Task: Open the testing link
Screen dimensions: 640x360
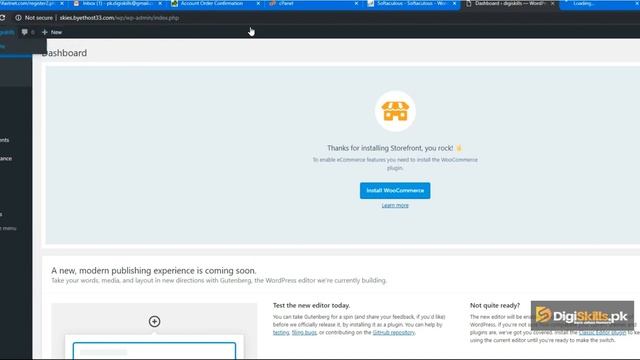Action: 281,333
